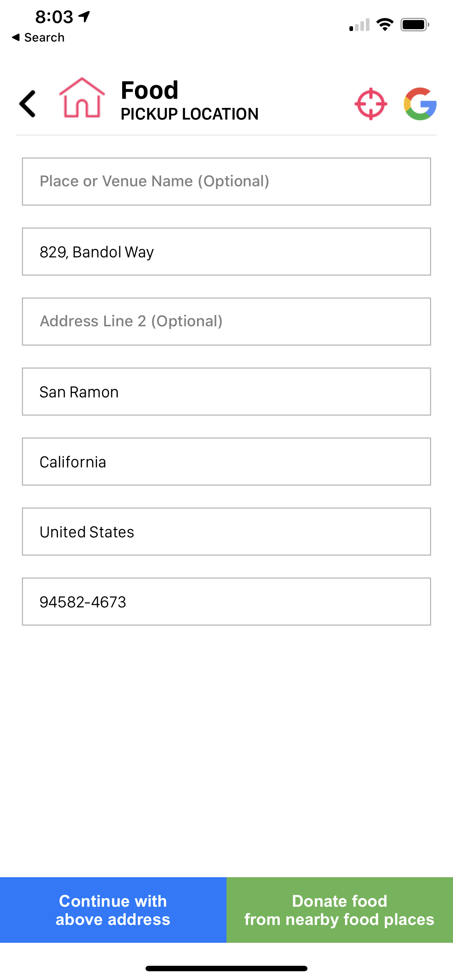The image size is (453, 980).
Task: Edit the 829, Bandol Way address field
Action: tap(226, 252)
